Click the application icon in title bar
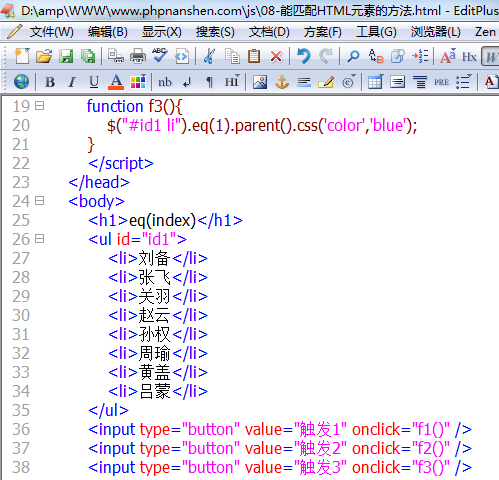Viewport: 499px width, 480px height. coord(8,11)
